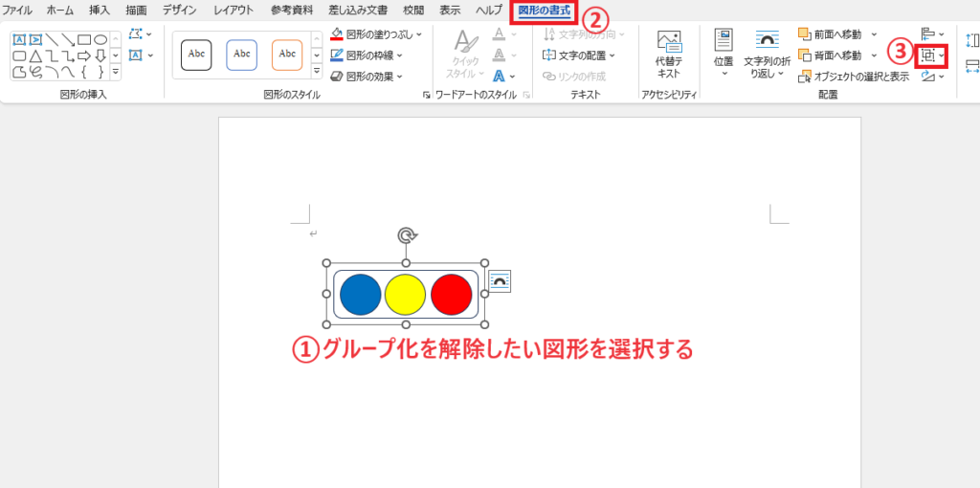Switch to the 差し込み文書 tab

coord(358,10)
